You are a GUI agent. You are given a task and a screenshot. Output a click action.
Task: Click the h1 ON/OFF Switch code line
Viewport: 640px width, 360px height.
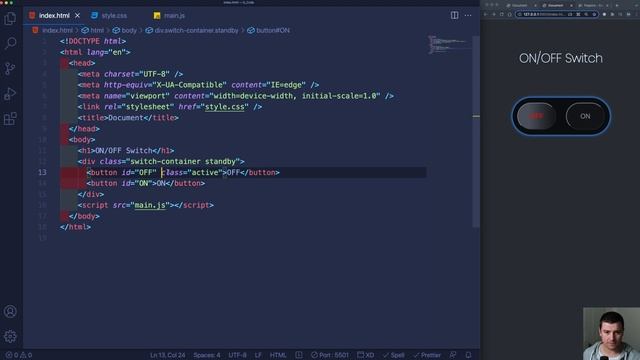tap(126, 151)
